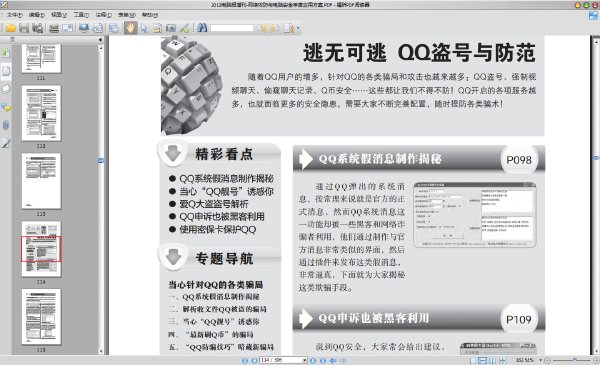Select page 115 thumbnail
The width and height of the screenshot is (600, 365).
tap(41, 317)
